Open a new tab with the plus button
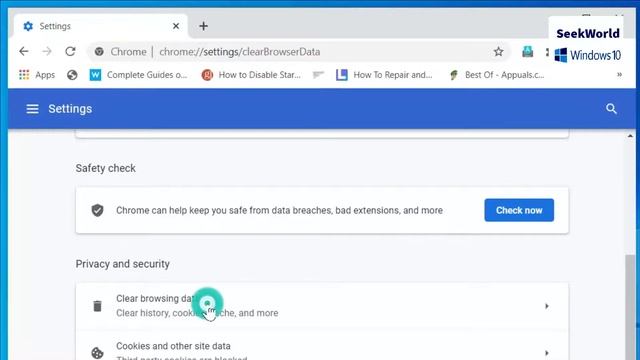Screen dimensions: 640x360 pos(203,26)
